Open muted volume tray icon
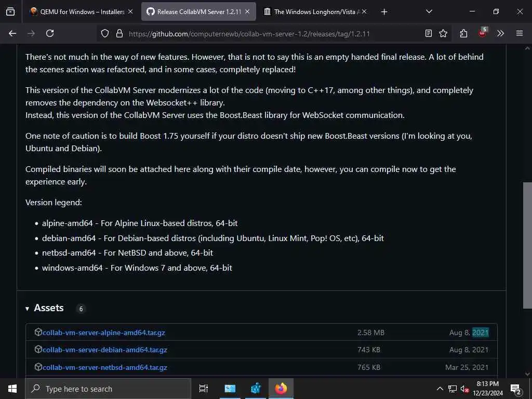 [464, 389]
